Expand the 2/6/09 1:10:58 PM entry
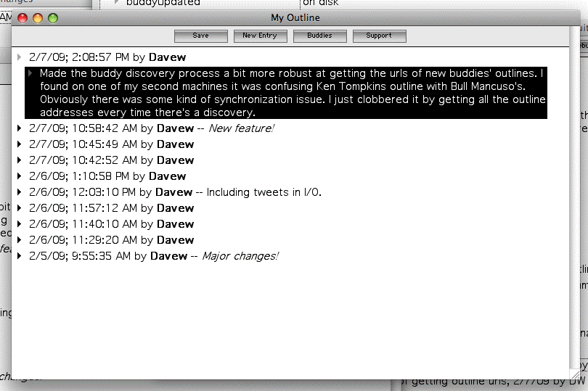 click(x=20, y=176)
